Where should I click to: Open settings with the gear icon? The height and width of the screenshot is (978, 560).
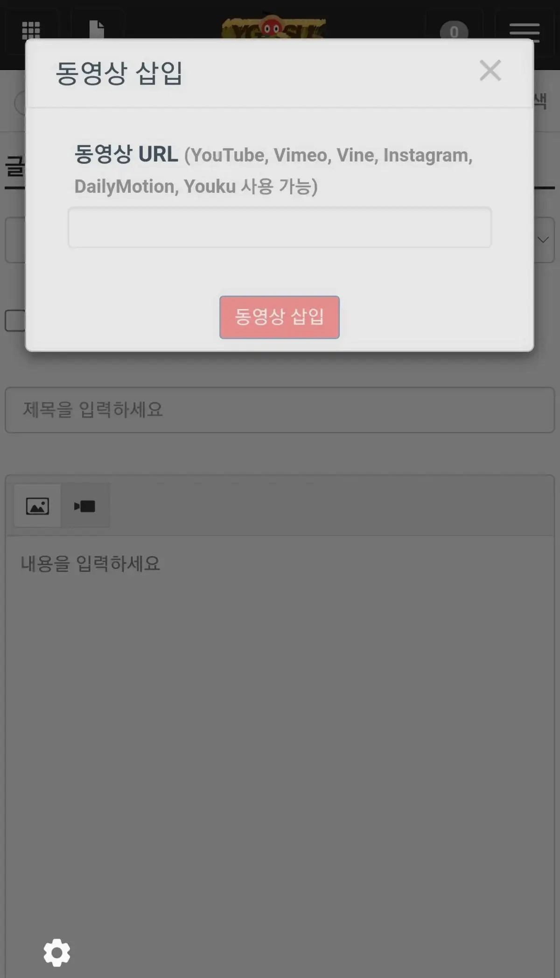pyautogui.click(x=57, y=952)
